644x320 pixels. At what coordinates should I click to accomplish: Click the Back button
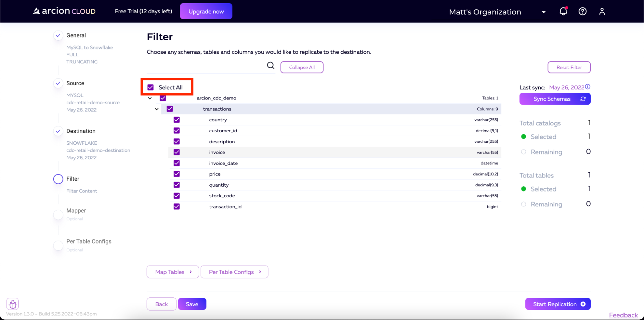(161, 304)
